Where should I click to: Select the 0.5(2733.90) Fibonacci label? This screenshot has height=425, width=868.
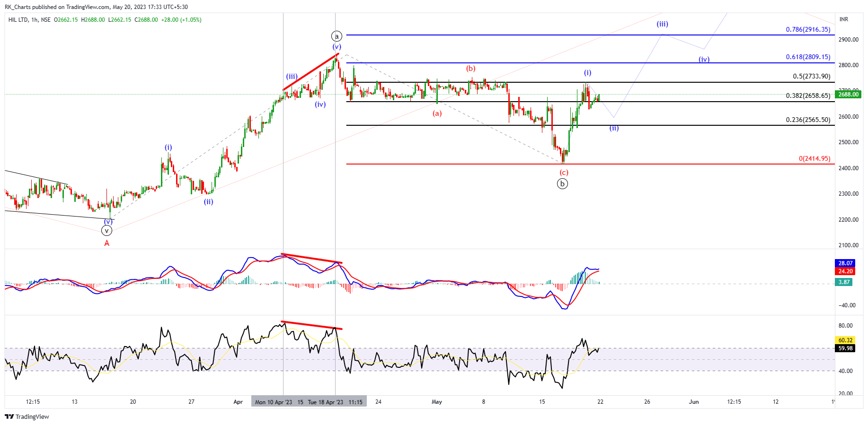(x=811, y=76)
